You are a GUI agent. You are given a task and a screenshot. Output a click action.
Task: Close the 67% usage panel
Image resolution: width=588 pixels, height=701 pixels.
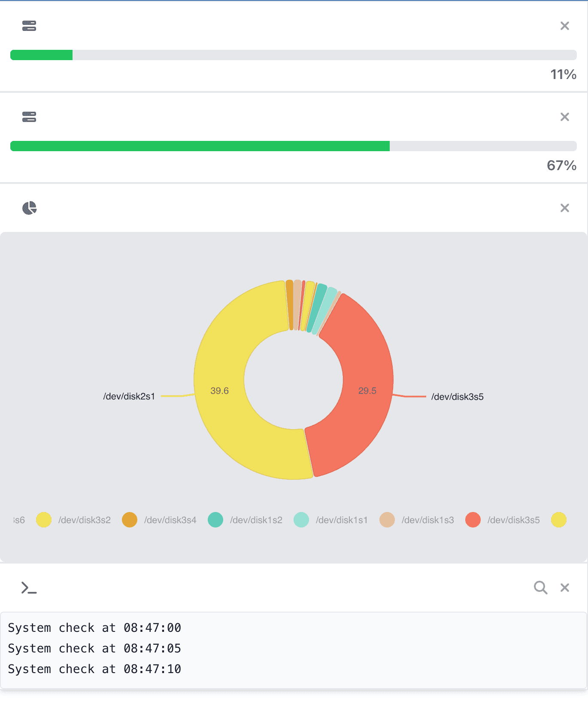click(x=564, y=117)
